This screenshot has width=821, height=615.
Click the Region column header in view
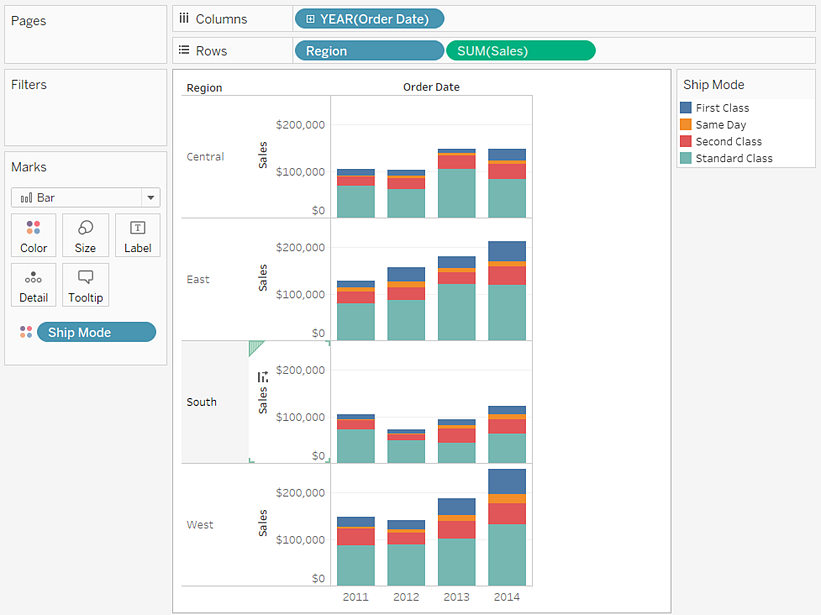tap(204, 88)
